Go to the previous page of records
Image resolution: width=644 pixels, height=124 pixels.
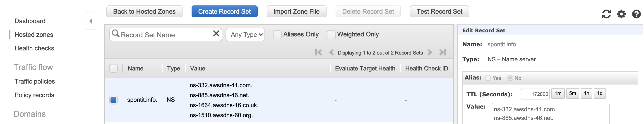pos(332,52)
